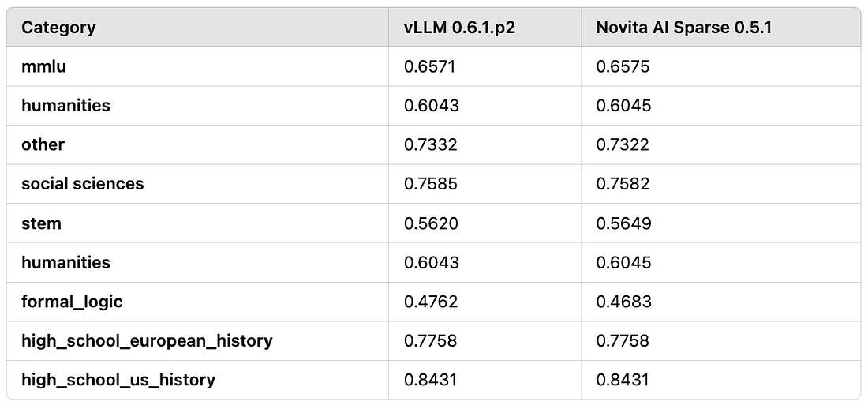The width and height of the screenshot is (868, 409).
Task: Select the formal_logic row label
Action: click(72, 302)
